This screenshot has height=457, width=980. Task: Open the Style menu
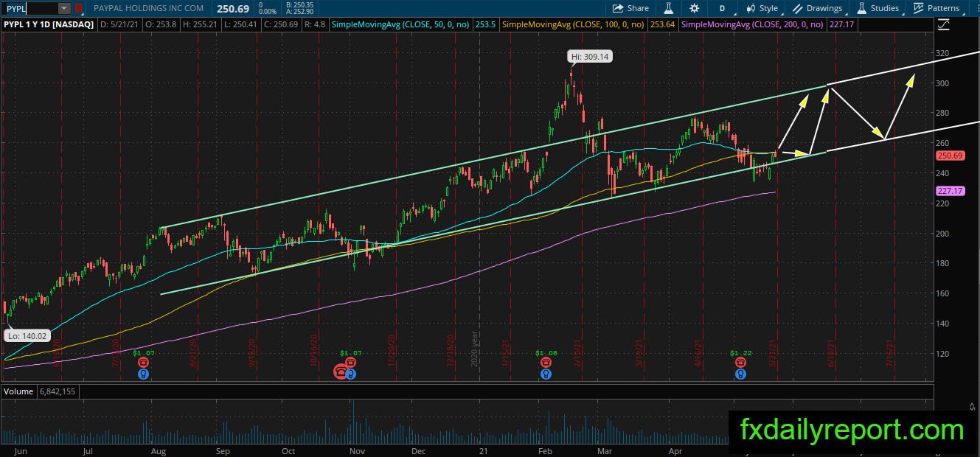[x=762, y=8]
